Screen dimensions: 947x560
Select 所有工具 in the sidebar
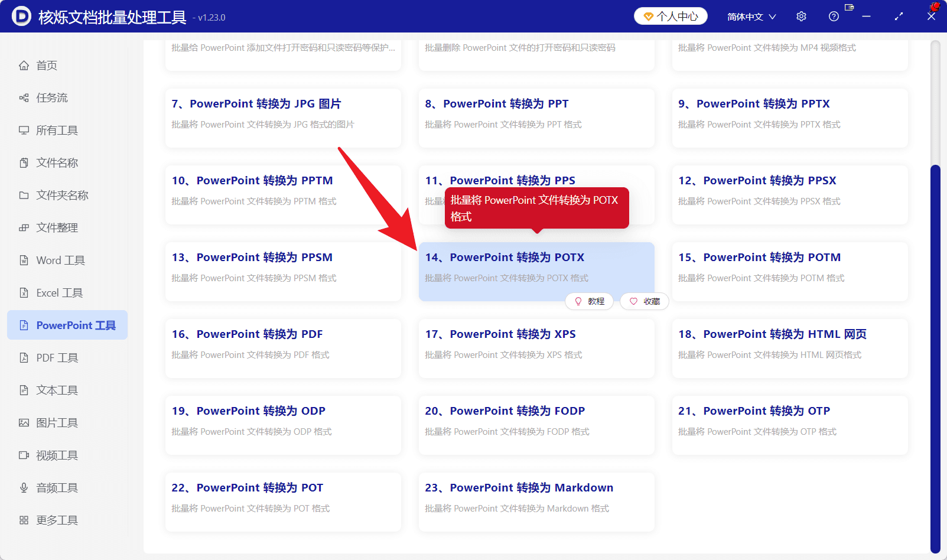67,131
